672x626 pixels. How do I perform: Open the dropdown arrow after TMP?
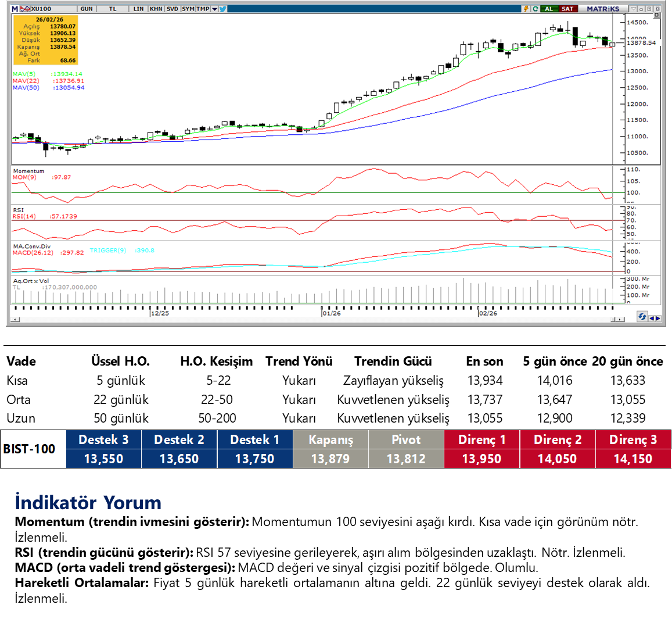[215, 9]
